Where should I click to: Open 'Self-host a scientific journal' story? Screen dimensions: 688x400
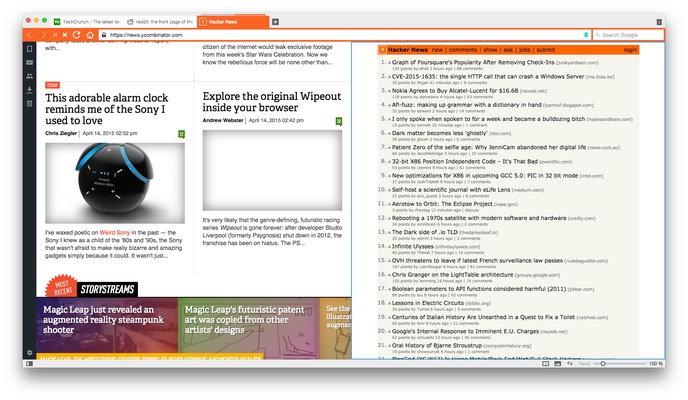(451, 190)
